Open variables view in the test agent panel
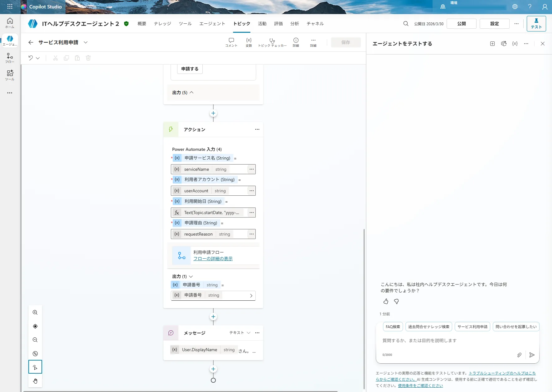The width and height of the screenshot is (552, 392). 515,44
